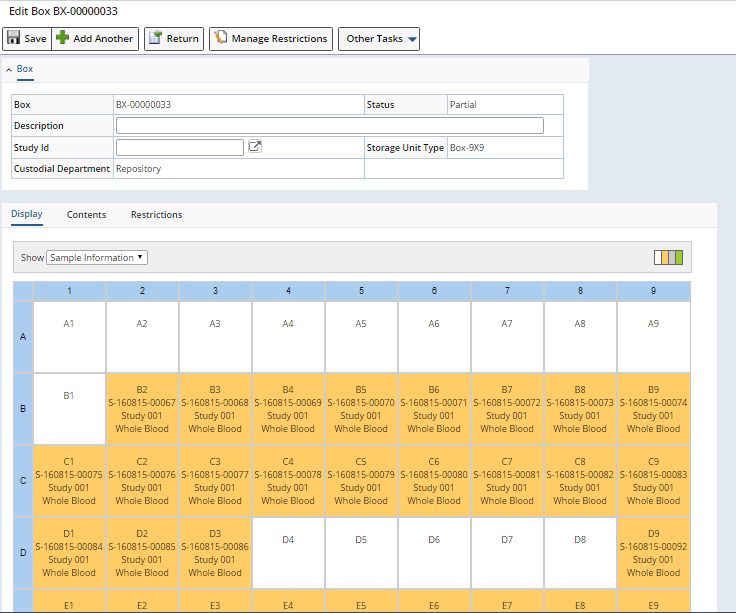
Task: Select empty box position A6
Action: click(434, 337)
